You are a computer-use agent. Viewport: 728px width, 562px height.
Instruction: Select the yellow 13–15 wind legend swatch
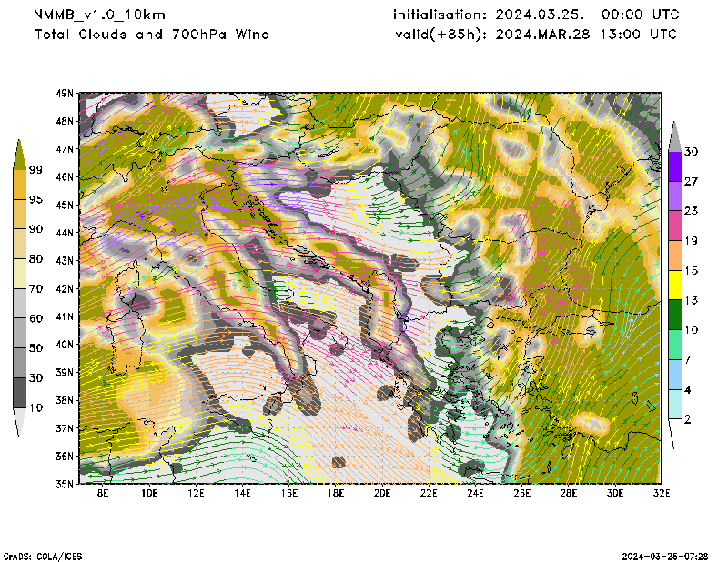click(675, 286)
